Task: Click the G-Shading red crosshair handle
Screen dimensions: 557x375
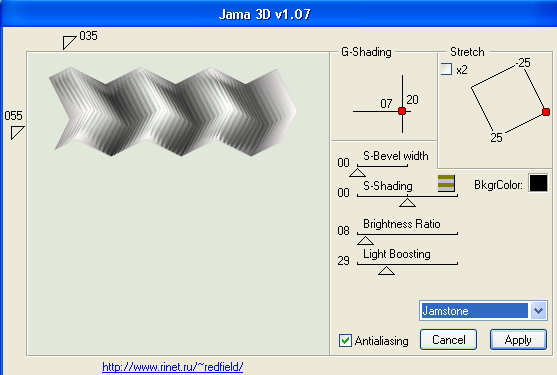Action: (x=402, y=111)
